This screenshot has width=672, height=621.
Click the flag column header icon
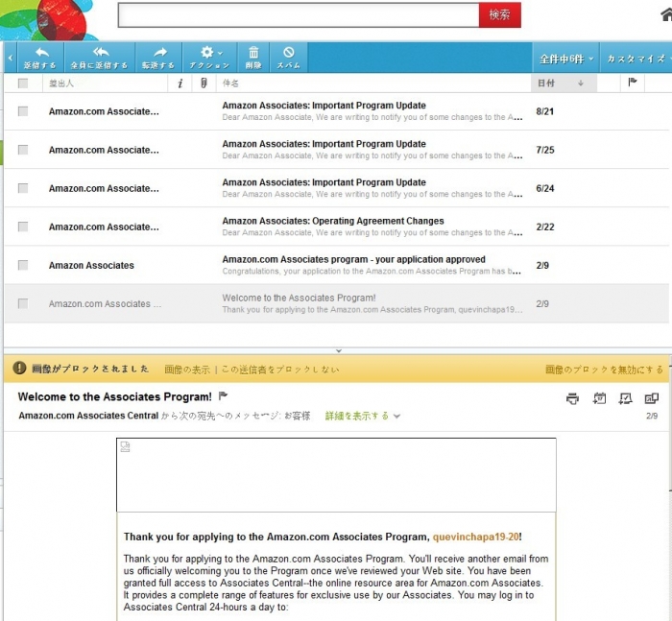point(632,83)
